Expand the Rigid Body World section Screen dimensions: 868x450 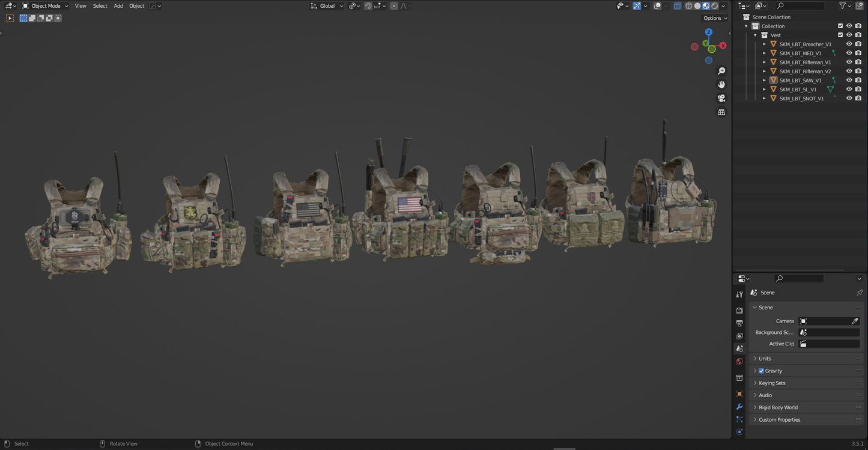[778, 407]
